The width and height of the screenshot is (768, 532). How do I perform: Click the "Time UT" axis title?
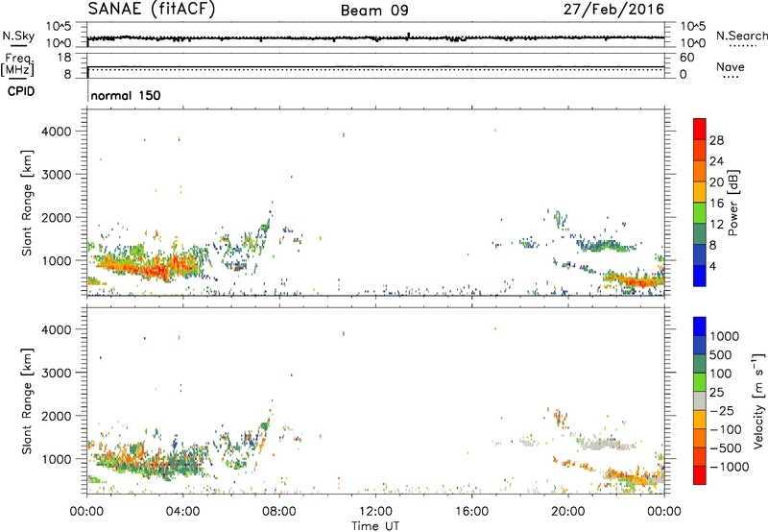[x=375, y=526]
